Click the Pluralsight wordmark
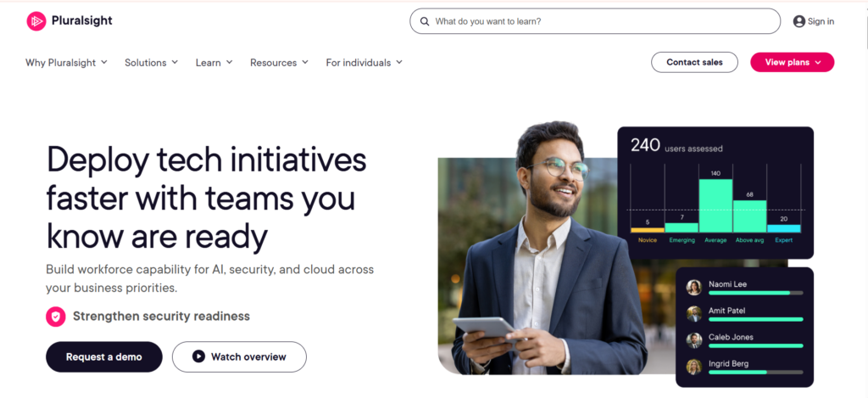 [x=82, y=20]
